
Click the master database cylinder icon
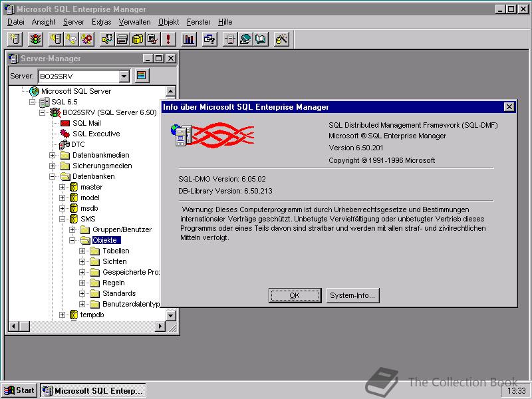pos(74,187)
